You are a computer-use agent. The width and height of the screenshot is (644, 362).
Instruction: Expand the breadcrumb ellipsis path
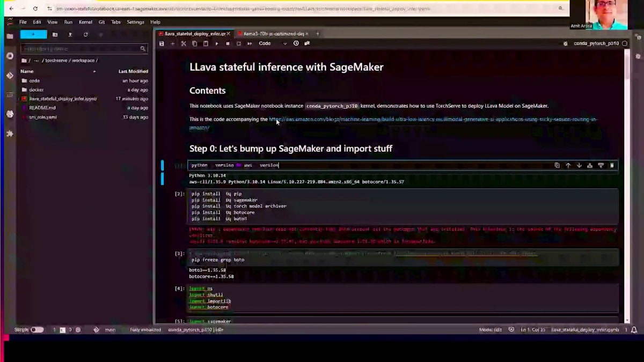click(x=36, y=61)
